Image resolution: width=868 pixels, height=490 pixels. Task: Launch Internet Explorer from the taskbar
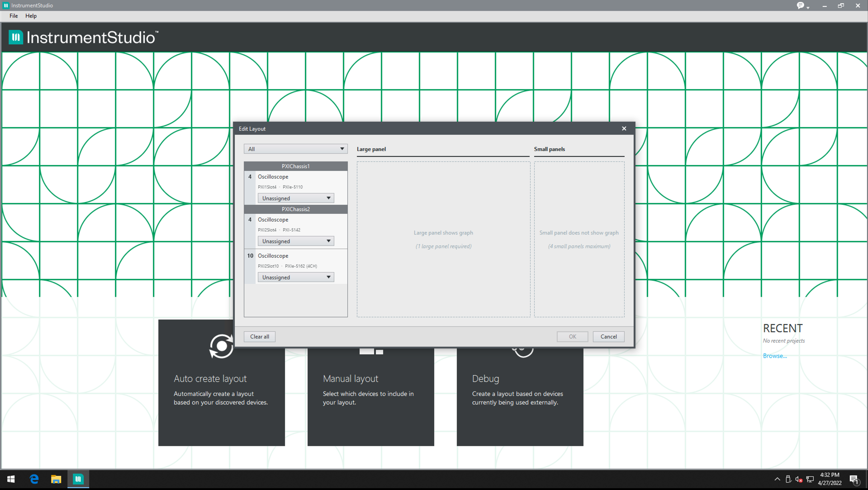[34, 479]
